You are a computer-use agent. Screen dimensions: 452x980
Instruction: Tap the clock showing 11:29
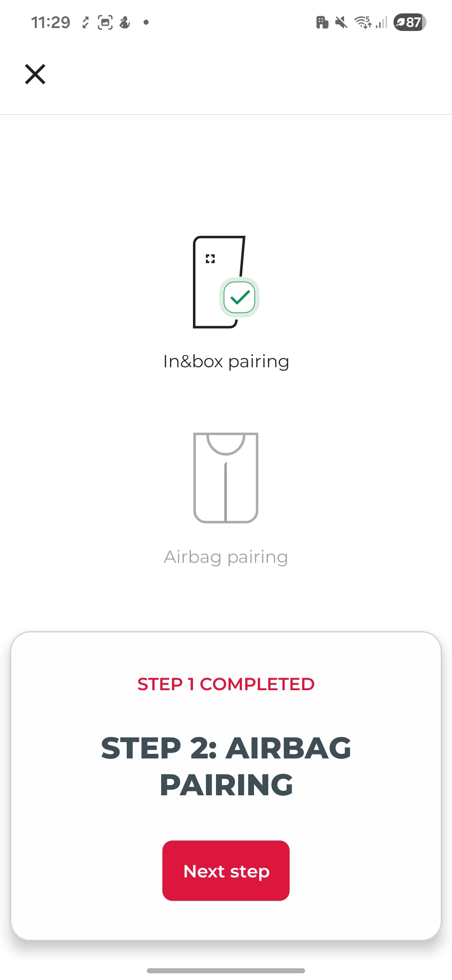51,22
